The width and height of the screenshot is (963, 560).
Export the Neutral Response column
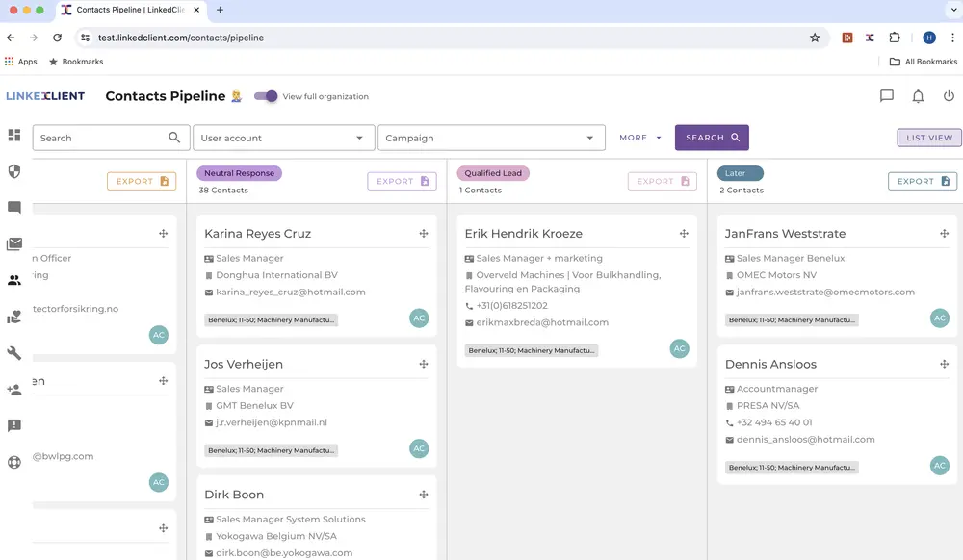[x=403, y=181]
